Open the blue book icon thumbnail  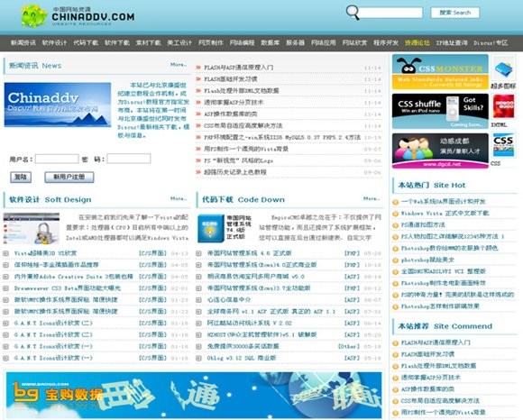(x=503, y=69)
